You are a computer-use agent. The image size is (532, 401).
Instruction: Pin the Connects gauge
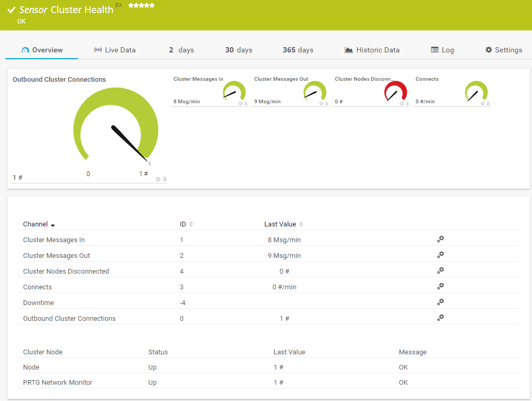[x=488, y=104]
